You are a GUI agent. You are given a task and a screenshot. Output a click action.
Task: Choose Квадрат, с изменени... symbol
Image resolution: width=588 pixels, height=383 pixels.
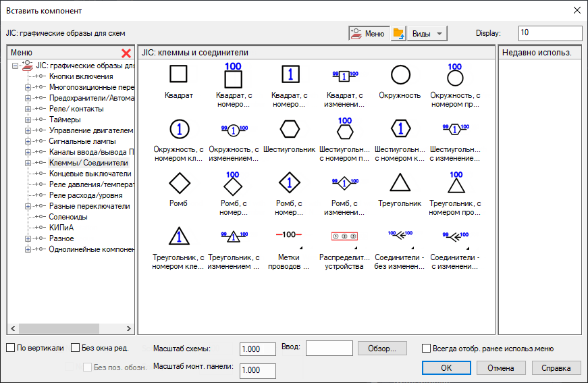click(344, 76)
